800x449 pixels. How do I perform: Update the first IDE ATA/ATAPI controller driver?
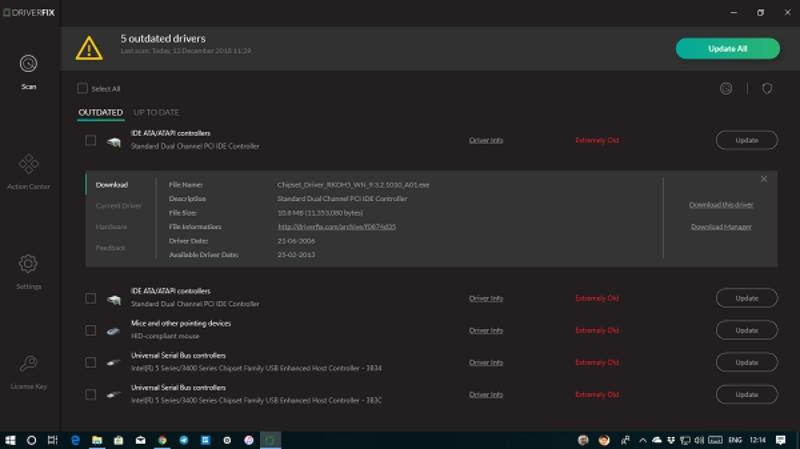pyautogui.click(x=746, y=140)
